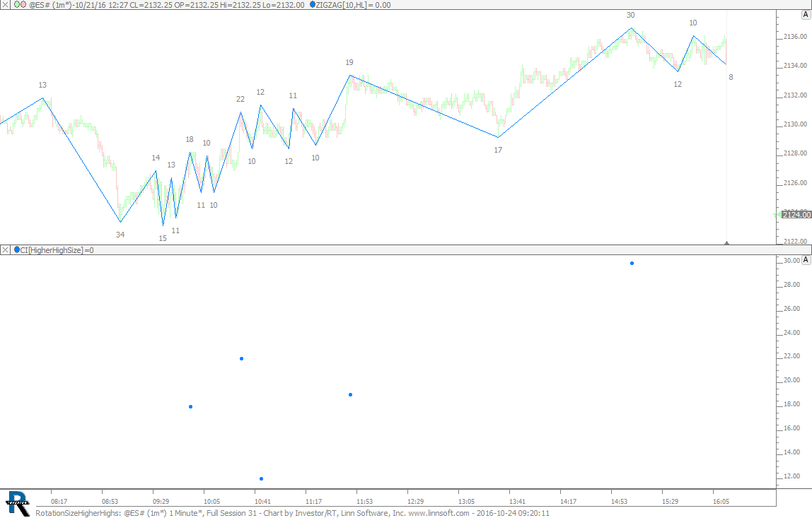Close the HigherHighSize pane with X
Image resolution: width=812 pixels, height=518 pixels.
pos(5,250)
